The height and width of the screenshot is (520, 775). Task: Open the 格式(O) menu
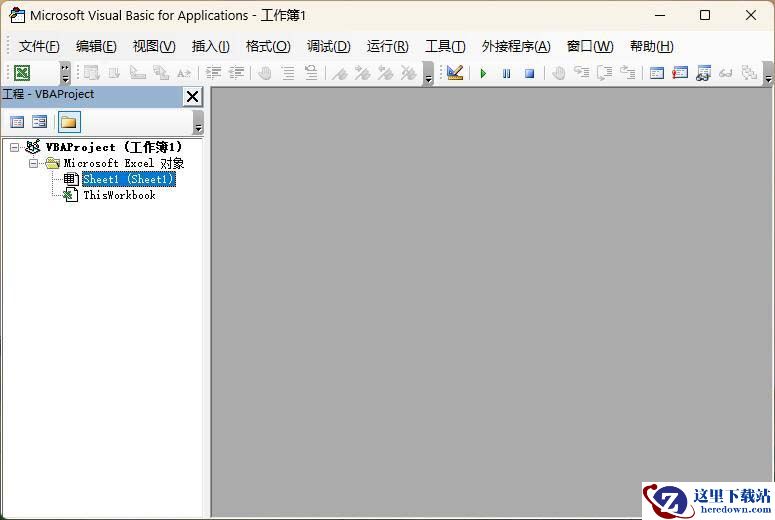coord(268,46)
